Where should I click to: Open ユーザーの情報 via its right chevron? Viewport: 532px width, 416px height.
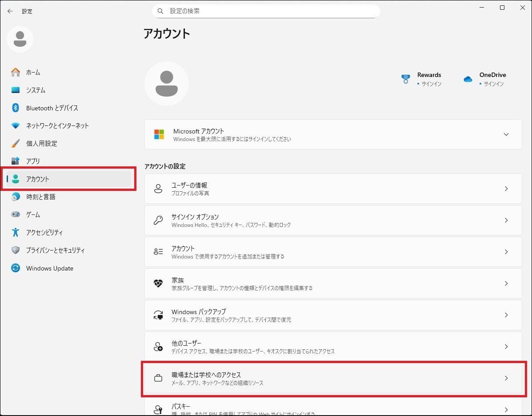506,189
